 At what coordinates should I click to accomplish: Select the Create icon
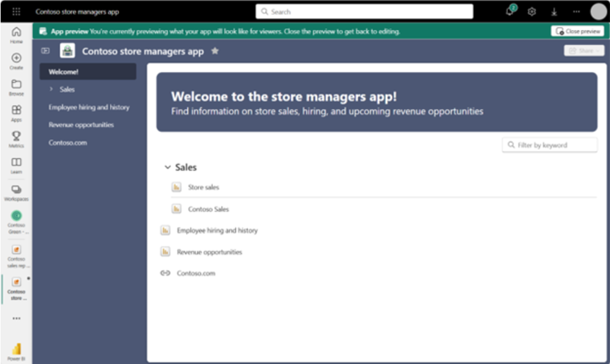coord(16,59)
